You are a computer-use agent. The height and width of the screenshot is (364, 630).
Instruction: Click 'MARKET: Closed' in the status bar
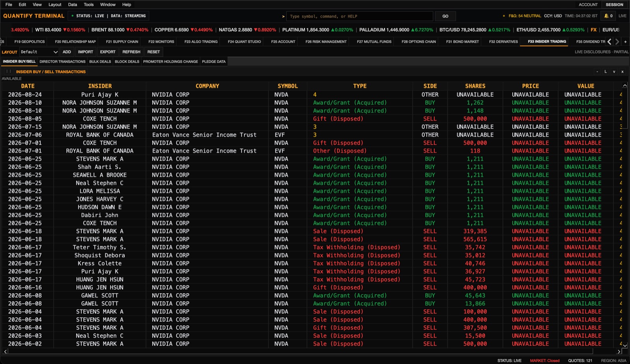tap(545, 360)
